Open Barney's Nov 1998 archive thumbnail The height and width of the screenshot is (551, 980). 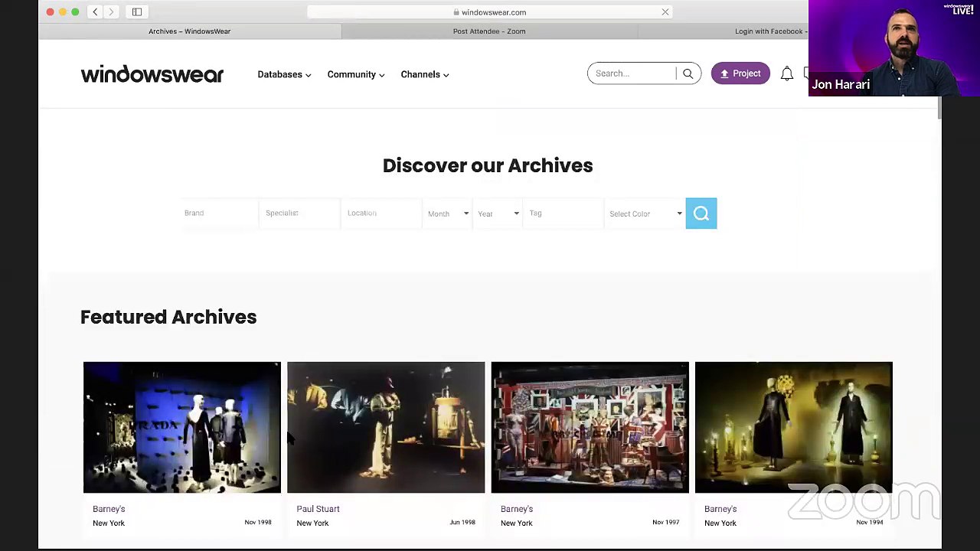point(182,427)
